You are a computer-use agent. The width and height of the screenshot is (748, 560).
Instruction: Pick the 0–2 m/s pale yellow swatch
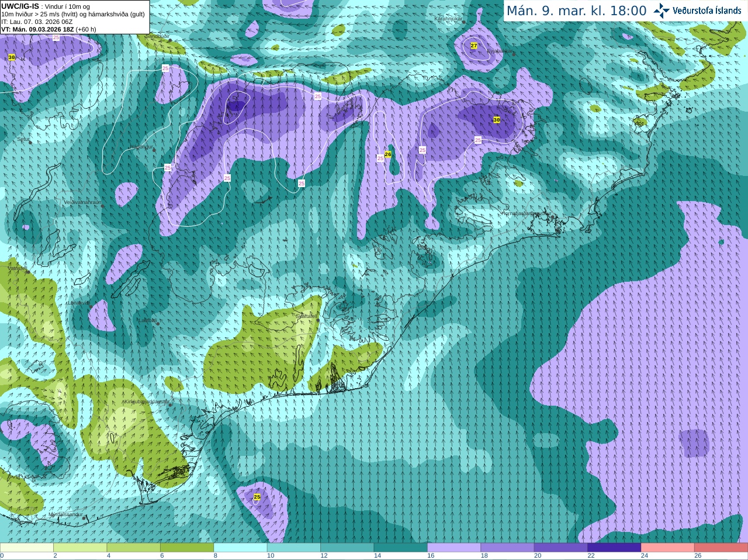coord(27,548)
